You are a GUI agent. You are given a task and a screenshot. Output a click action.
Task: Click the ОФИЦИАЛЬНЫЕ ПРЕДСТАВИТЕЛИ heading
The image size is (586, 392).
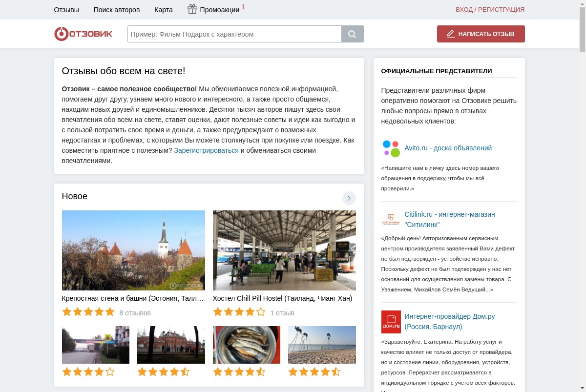(437, 71)
